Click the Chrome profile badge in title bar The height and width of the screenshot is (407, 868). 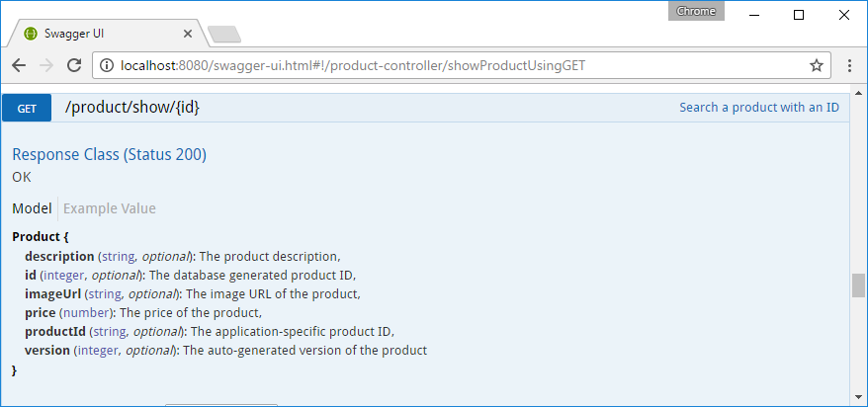[697, 11]
